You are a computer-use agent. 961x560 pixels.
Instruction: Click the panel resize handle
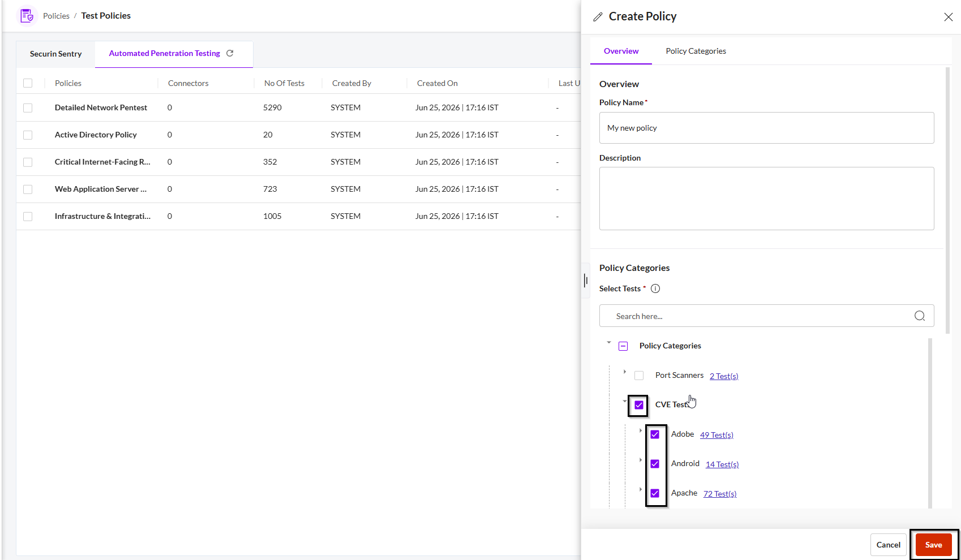pos(585,281)
